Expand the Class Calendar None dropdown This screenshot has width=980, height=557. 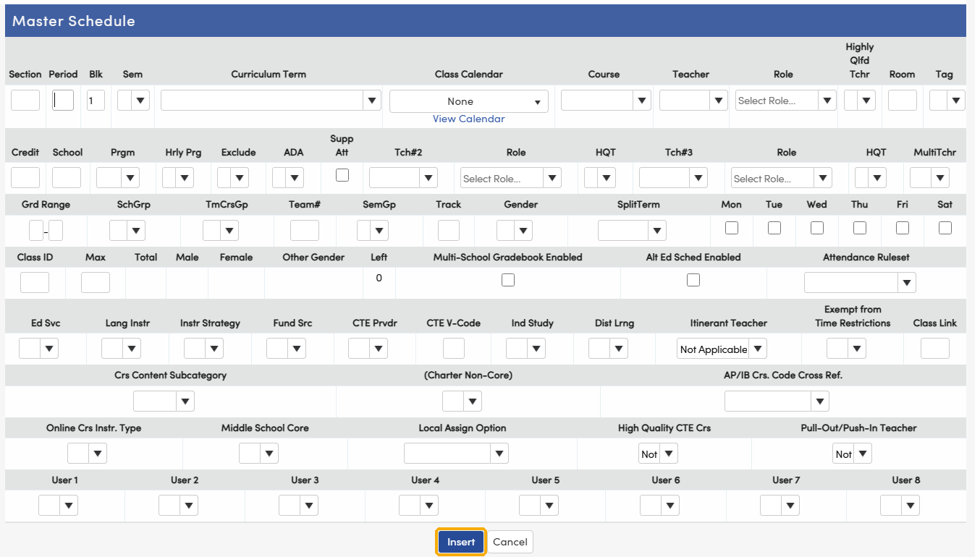click(469, 101)
